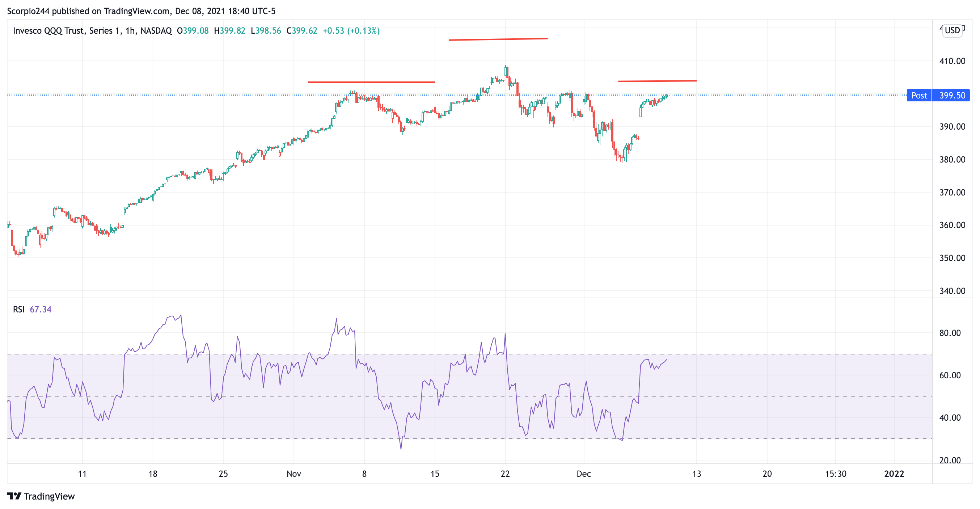Click the 80.00 RSI scale label
The width and height of the screenshot is (980, 509).
pos(950,333)
